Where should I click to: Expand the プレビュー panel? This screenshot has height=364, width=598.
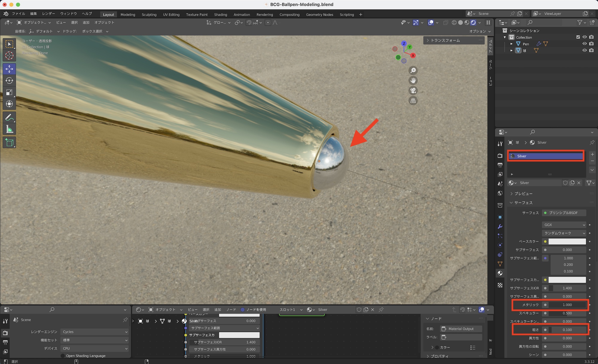(523, 193)
